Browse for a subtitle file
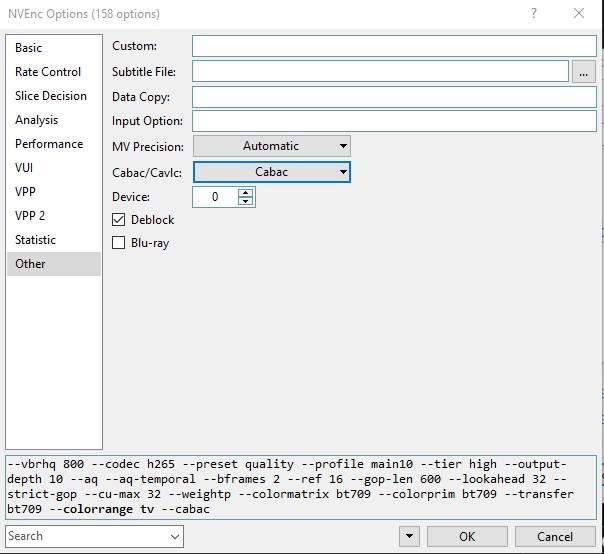 coord(584,71)
